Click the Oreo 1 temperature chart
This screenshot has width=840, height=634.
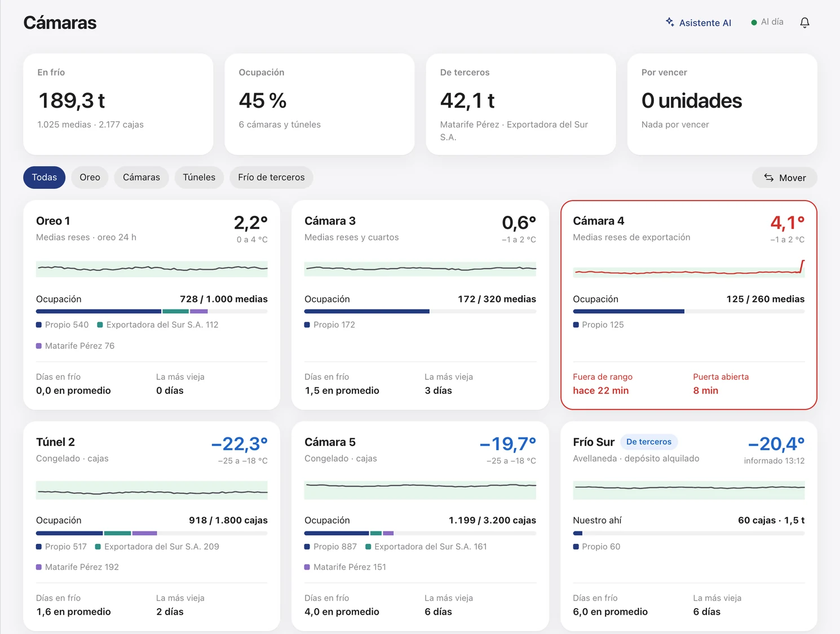pos(152,269)
